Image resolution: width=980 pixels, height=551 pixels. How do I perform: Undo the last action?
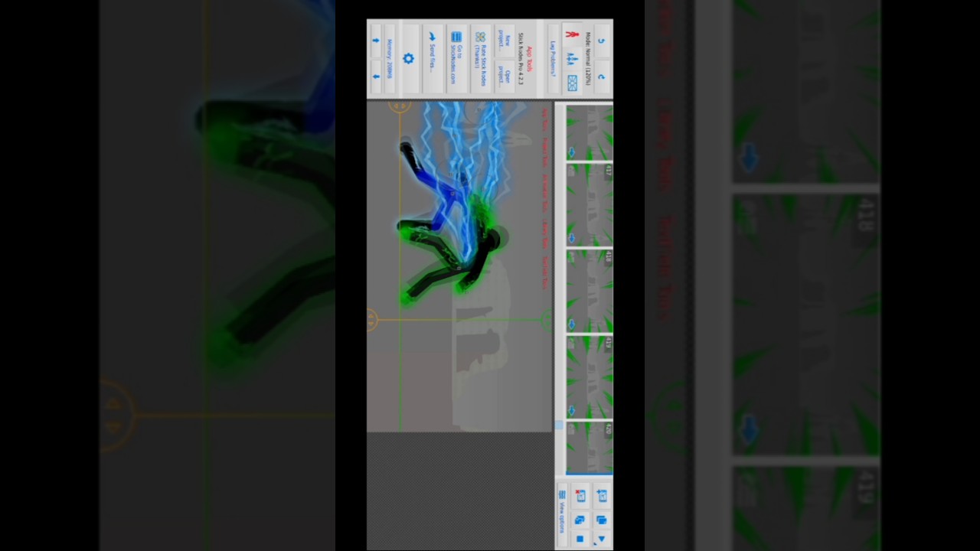601,40
